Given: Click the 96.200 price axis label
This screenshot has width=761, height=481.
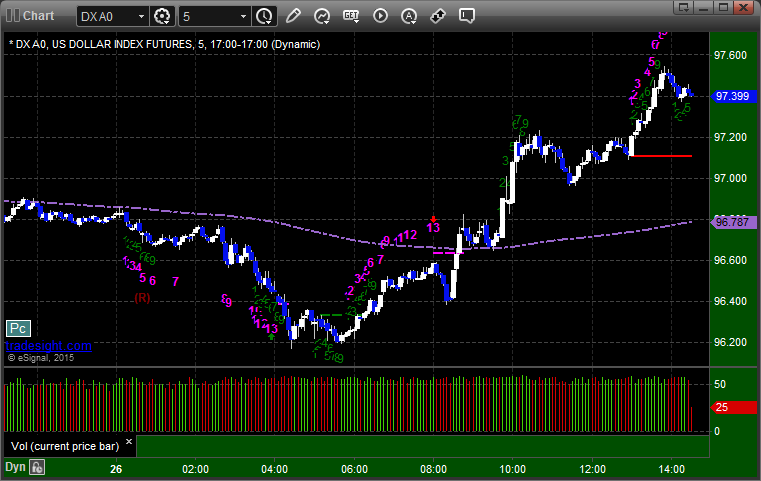Looking at the screenshot, I should pos(730,342).
